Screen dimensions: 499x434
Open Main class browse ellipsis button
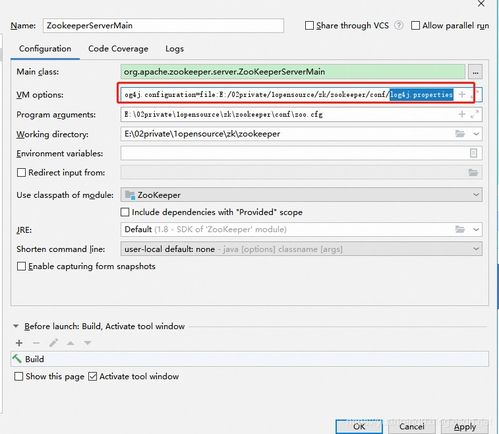coord(475,72)
